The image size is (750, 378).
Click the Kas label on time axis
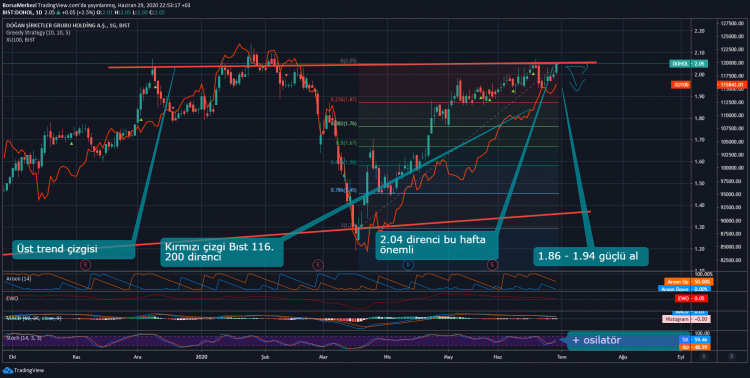(76, 356)
